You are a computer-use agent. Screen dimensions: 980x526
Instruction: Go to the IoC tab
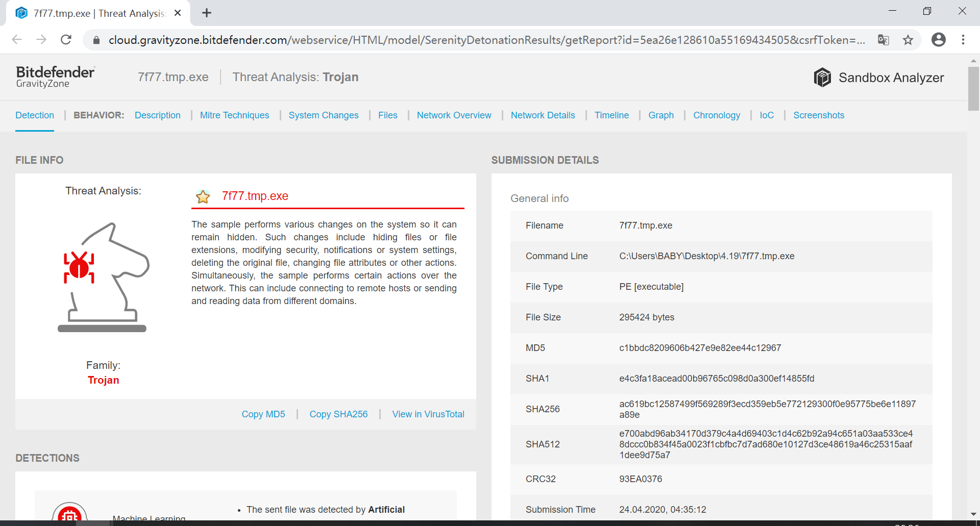pyautogui.click(x=767, y=115)
